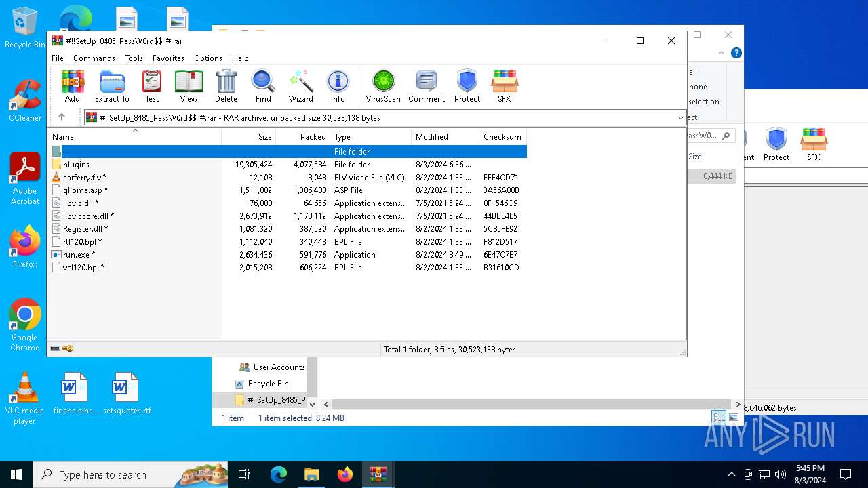Expand the archive path dropdown
The image size is (868, 488).
(680, 117)
